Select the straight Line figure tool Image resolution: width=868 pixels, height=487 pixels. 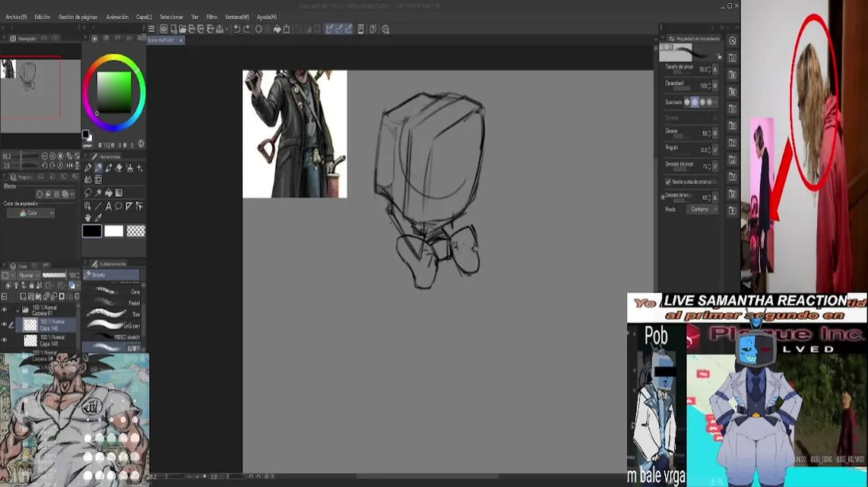click(x=99, y=206)
